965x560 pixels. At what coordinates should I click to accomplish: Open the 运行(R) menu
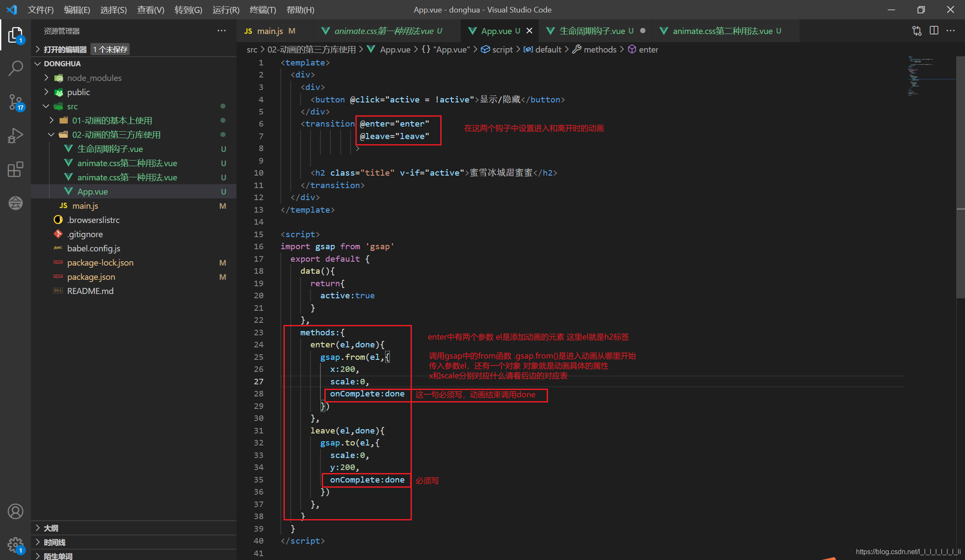tap(226, 9)
